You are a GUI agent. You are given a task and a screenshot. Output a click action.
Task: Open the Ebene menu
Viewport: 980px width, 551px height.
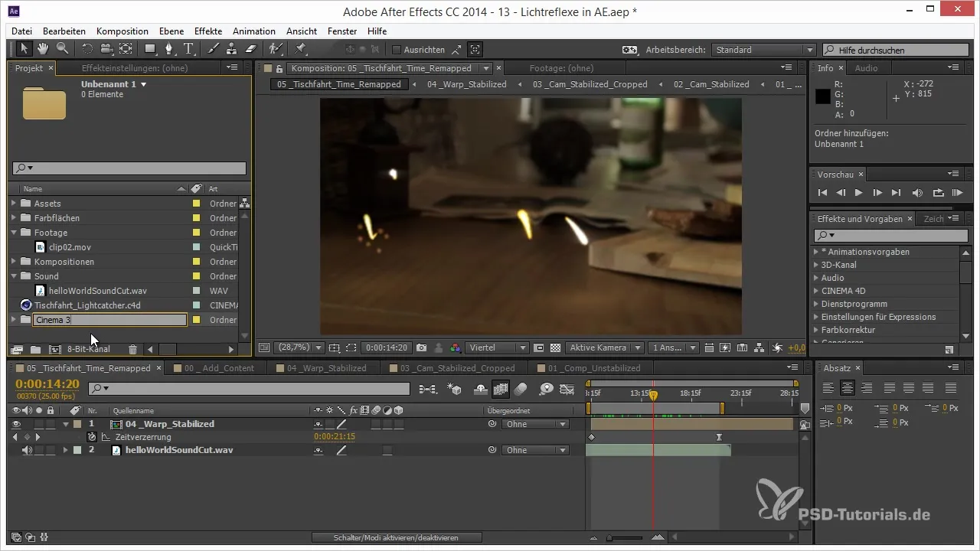[x=172, y=31]
